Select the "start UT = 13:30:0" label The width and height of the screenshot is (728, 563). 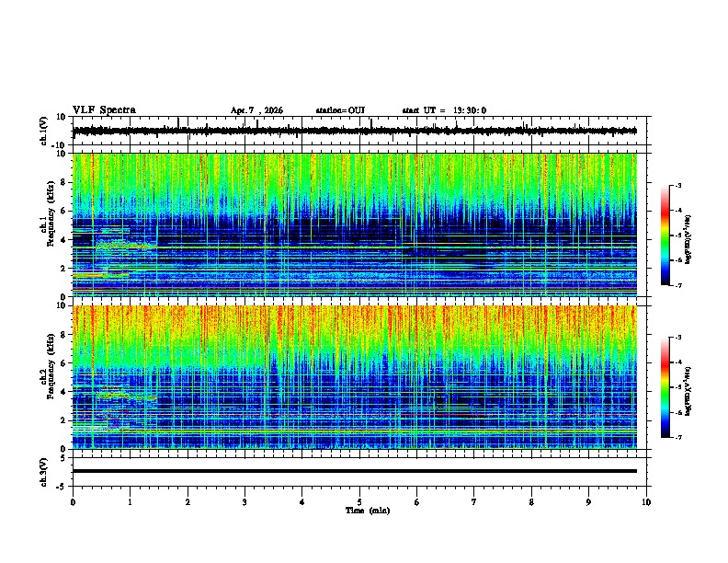444,110
